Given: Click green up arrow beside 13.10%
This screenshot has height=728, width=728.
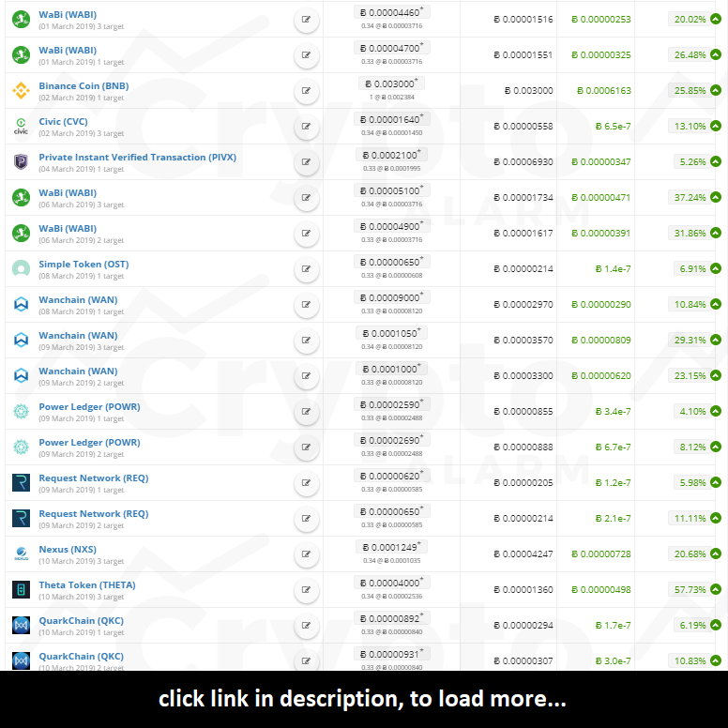Looking at the screenshot, I should 716,126.
